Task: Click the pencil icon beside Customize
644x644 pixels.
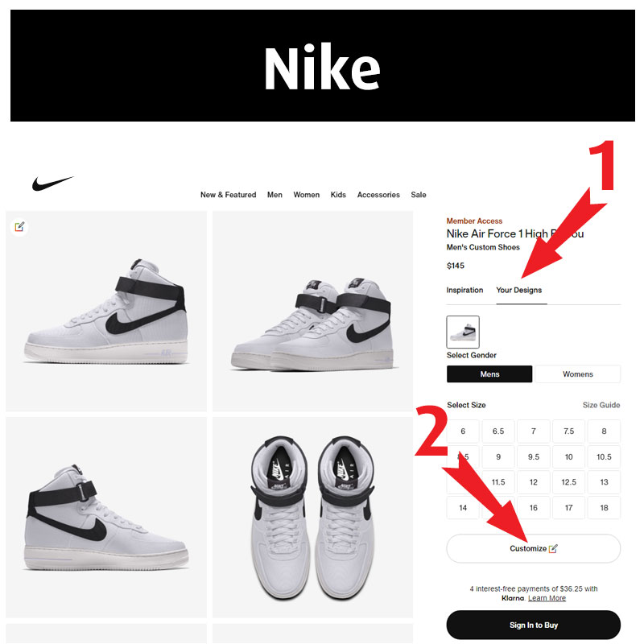Action: coord(553,548)
